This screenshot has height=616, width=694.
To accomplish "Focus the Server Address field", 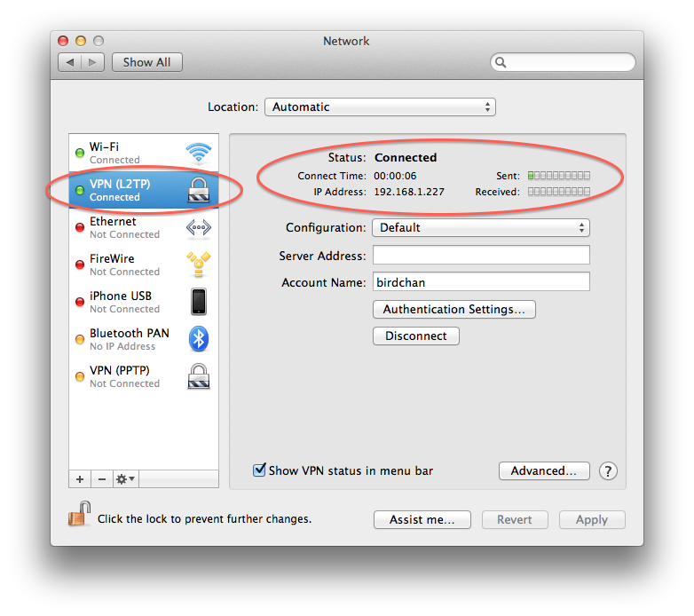I will (481, 255).
